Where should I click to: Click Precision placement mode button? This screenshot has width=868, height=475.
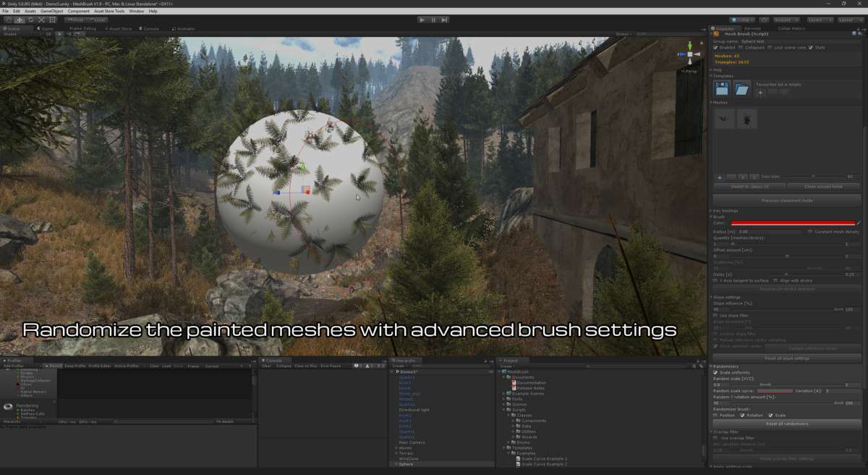[787, 200]
